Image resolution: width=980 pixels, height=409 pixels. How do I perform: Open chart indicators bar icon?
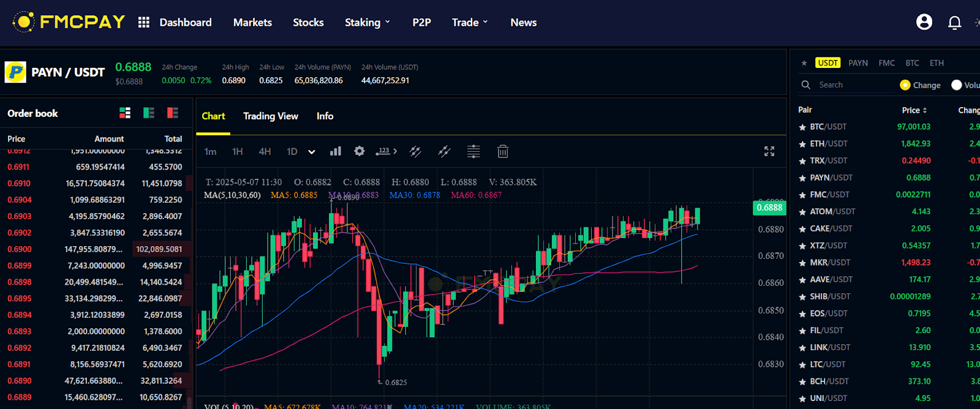tap(336, 151)
